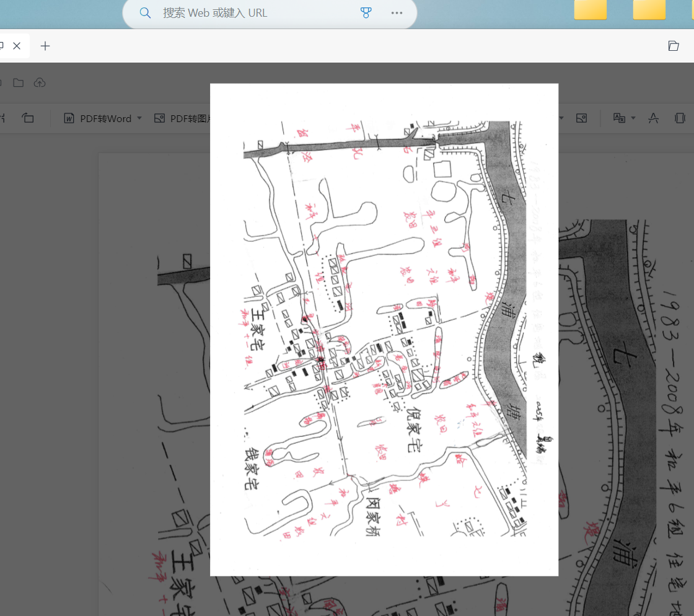Click the strikethrough text A icon
The image size is (694, 616).
coord(653,118)
